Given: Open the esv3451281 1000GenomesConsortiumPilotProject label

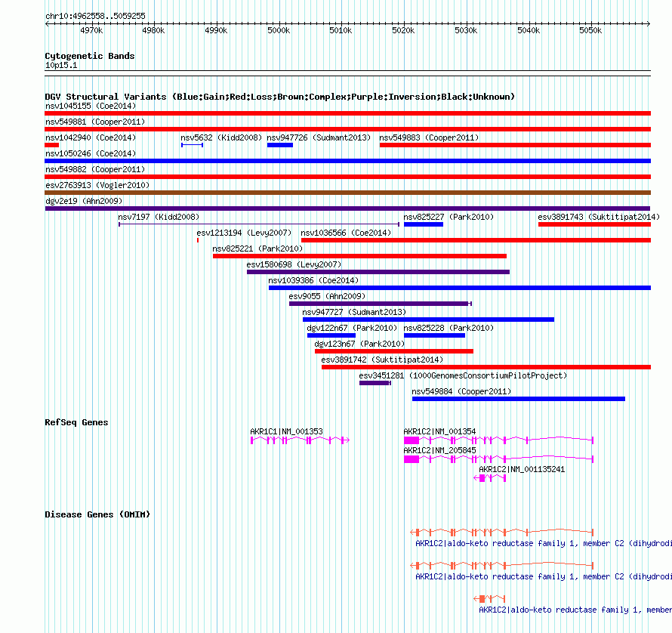Looking at the screenshot, I should pyautogui.click(x=463, y=375).
